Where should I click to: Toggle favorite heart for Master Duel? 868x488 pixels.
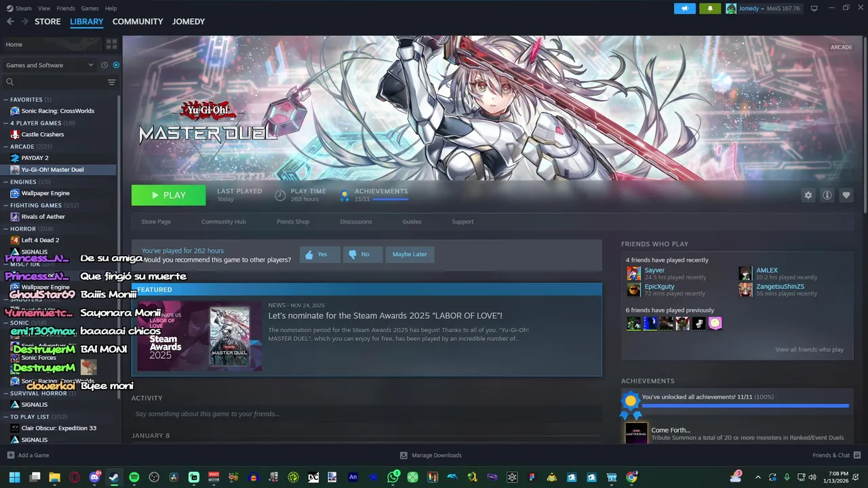point(846,195)
